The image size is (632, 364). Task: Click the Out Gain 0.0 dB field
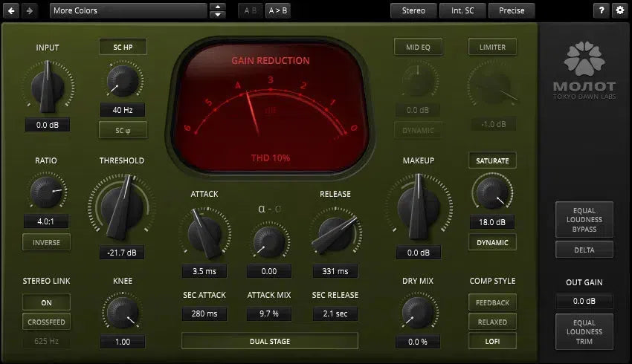584,301
